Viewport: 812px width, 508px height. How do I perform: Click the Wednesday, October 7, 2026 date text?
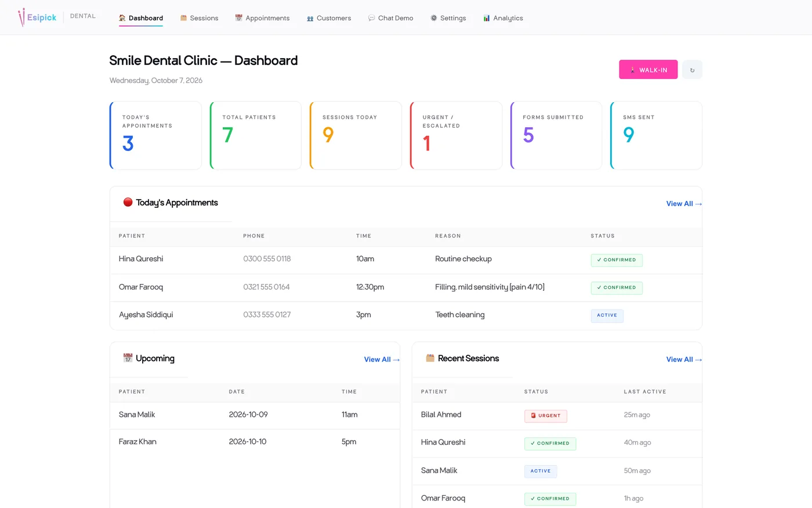[156, 81]
